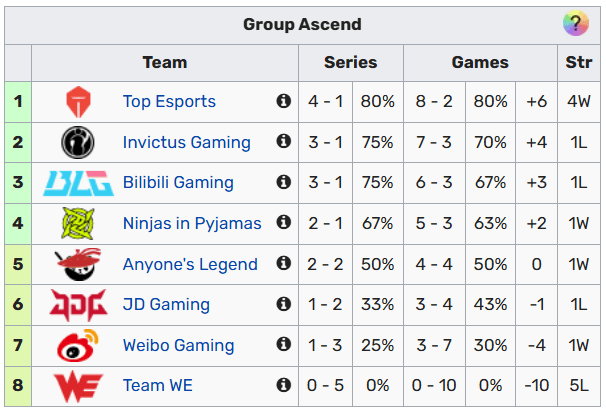The image size is (606, 416).
Task: Open info icon beside JD Gaming
Action: (x=283, y=304)
